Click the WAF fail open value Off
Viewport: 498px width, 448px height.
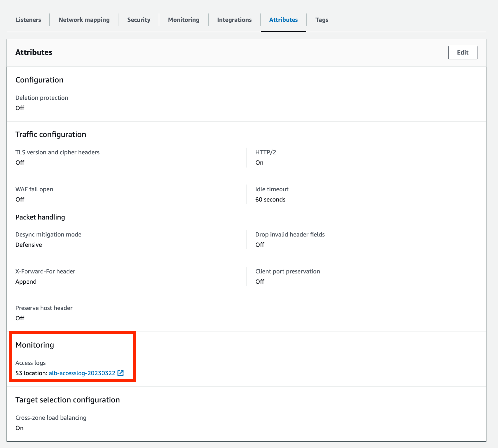coord(20,199)
